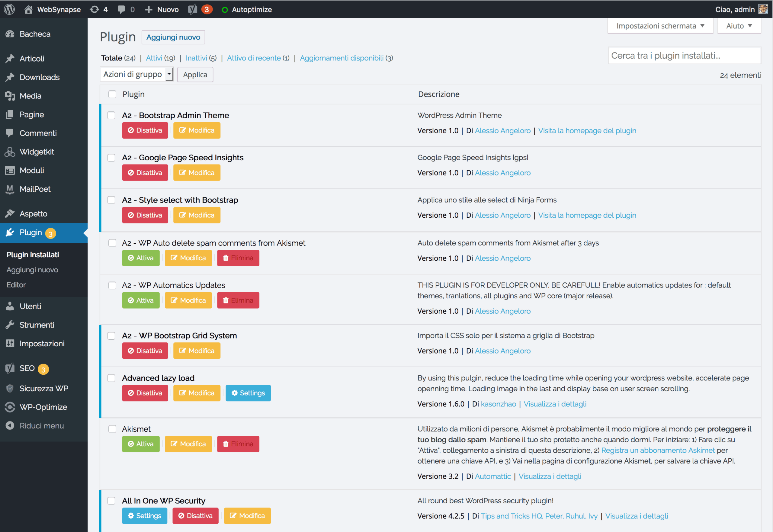Screen dimensions: 773x532
Task: Check the A2 - Bootstrap Admin Theme checkbox
Action: click(111, 115)
